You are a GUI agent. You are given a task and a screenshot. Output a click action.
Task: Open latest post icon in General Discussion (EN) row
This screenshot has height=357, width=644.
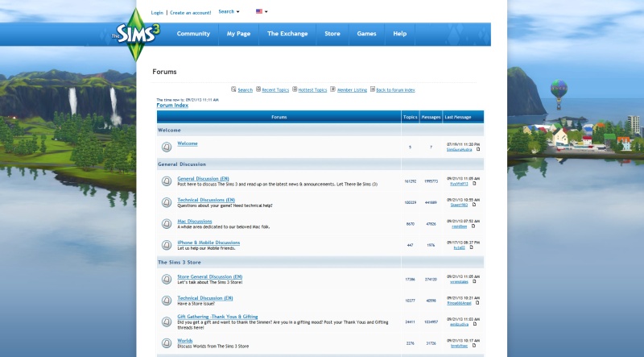(x=474, y=184)
